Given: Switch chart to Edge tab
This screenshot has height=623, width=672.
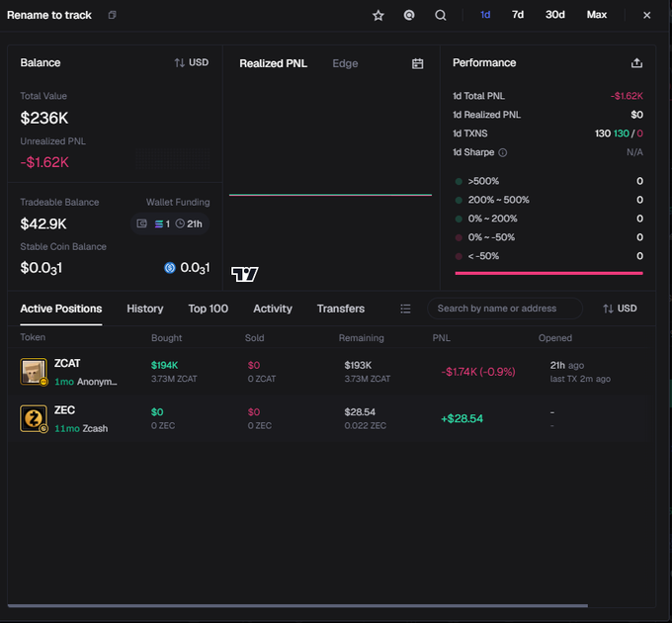Looking at the screenshot, I should coord(345,63).
